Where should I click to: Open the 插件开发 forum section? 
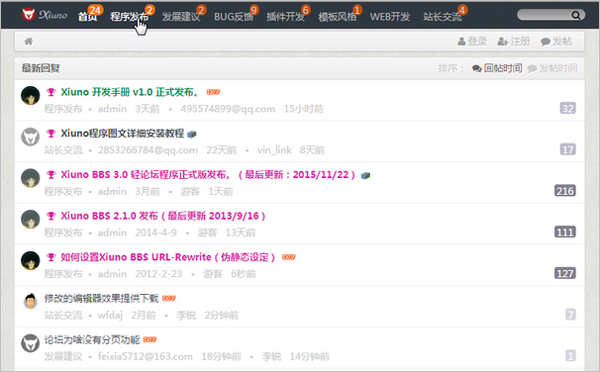pos(285,17)
